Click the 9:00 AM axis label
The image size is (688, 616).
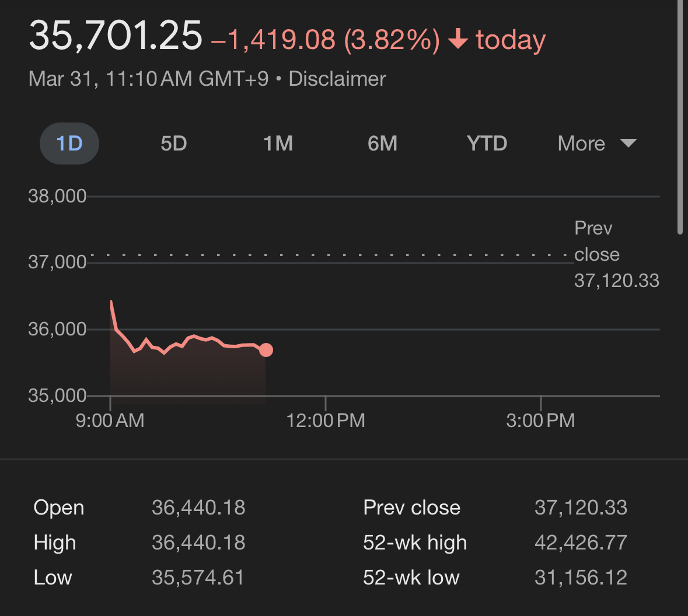coord(110,421)
